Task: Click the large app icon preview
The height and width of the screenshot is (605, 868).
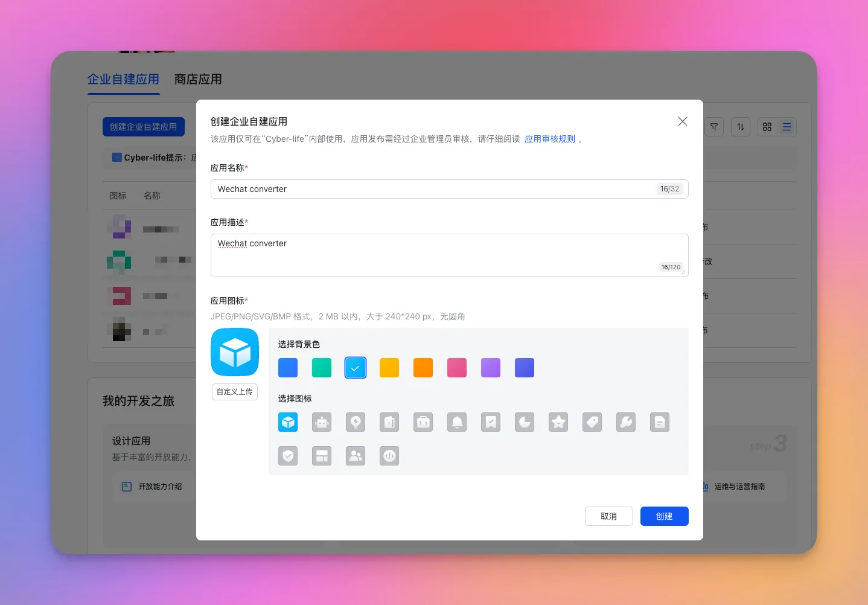Action: pyautogui.click(x=235, y=352)
